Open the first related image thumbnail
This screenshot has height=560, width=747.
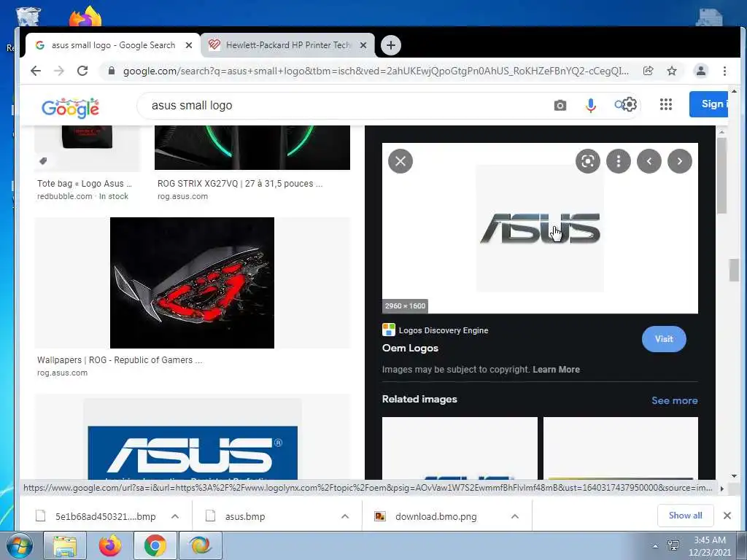(x=460, y=448)
